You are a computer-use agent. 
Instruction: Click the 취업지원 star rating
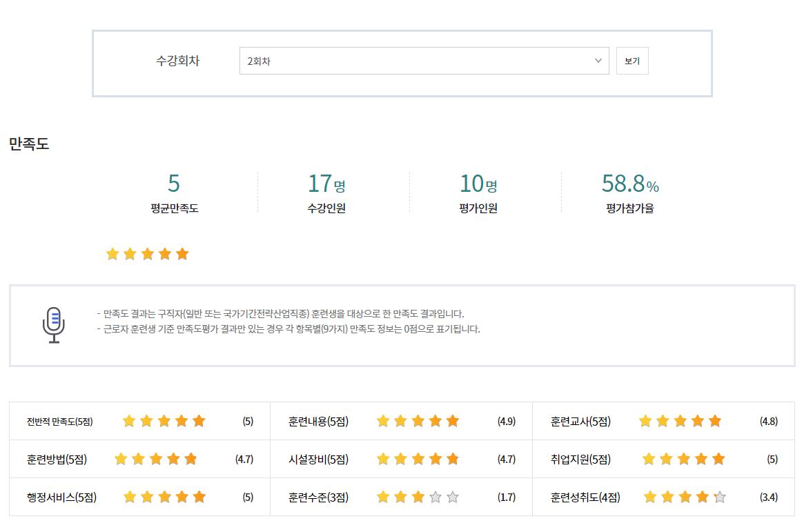(683, 460)
